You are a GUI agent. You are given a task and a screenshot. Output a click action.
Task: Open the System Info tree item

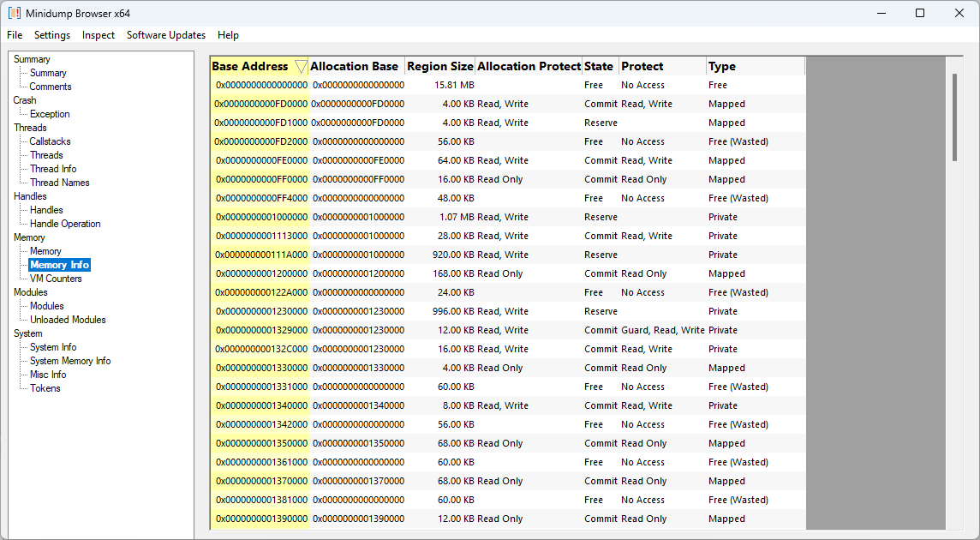53,347
